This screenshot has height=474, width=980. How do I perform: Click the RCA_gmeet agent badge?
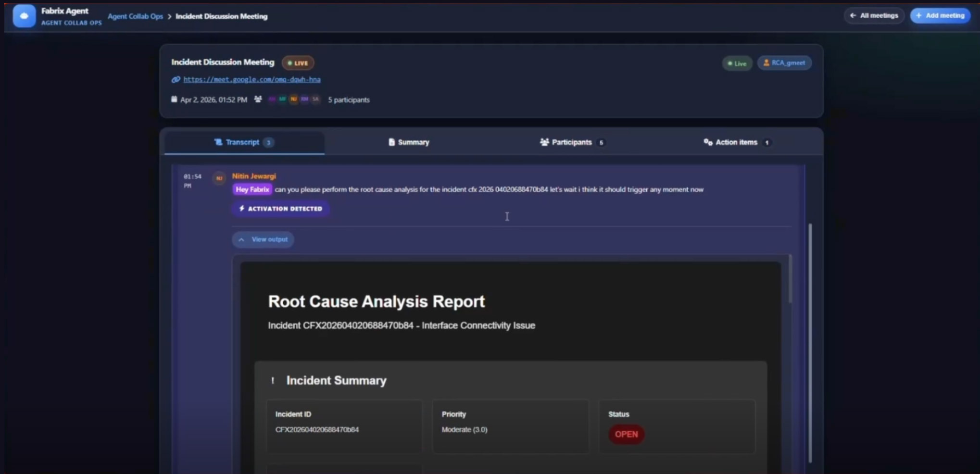[x=784, y=63]
